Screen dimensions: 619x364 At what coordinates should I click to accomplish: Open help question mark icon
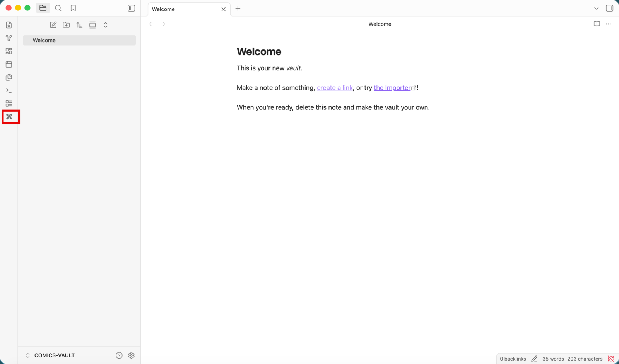click(119, 355)
